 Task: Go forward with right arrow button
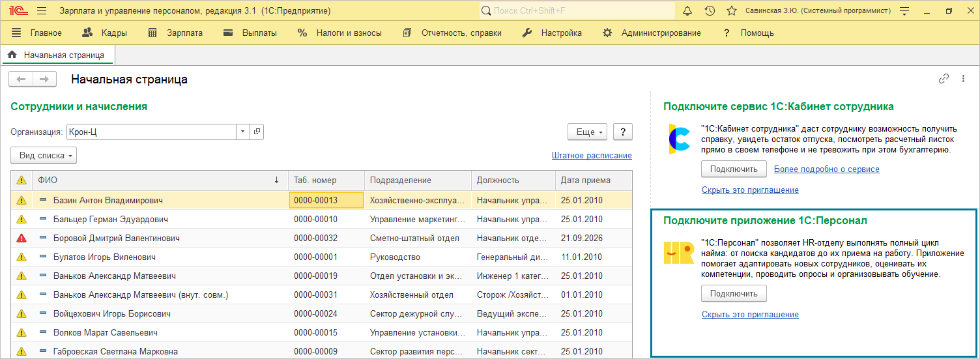pos(43,79)
